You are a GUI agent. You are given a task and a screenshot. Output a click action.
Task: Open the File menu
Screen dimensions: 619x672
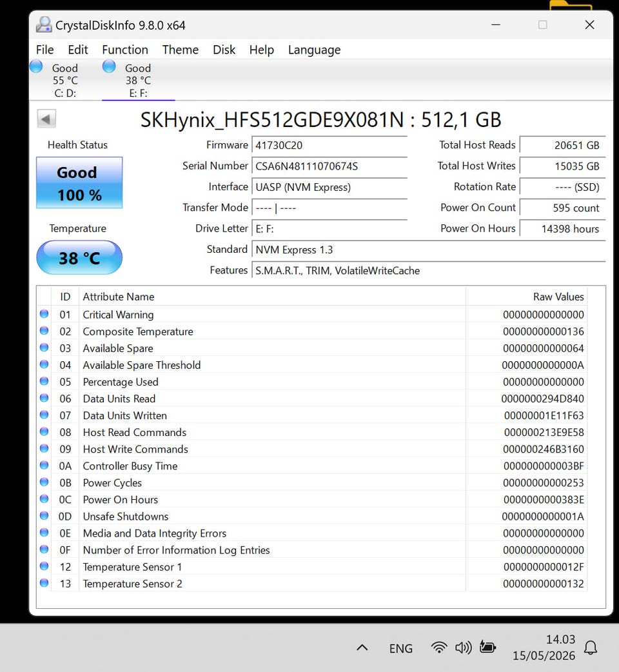point(45,50)
